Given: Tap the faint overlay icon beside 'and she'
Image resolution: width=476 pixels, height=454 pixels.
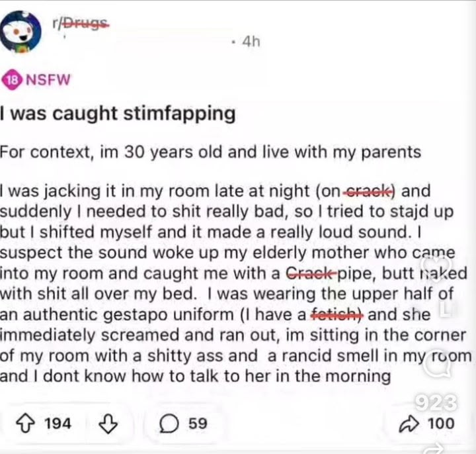Looking at the screenshot, I should pos(444,311).
